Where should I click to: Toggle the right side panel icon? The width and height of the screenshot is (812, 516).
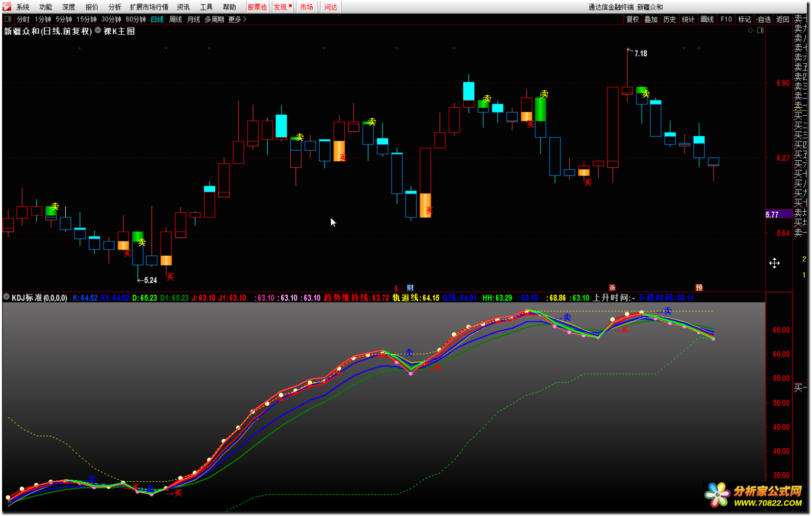pos(760,31)
